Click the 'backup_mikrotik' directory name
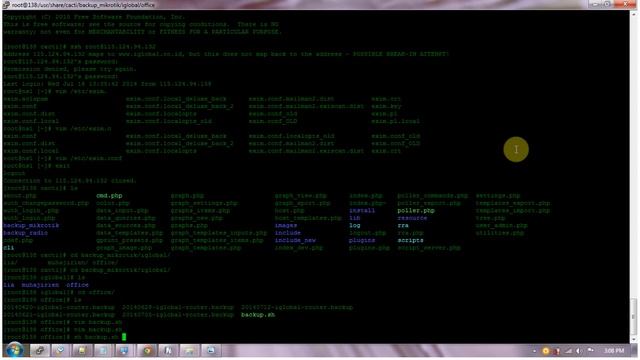640x360 pixels. click(x=31, y=225)
